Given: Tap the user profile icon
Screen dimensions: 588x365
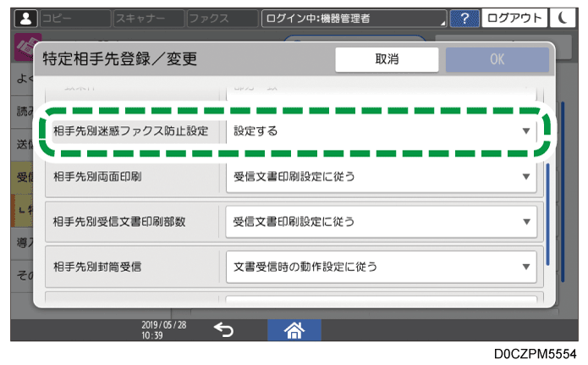Looking at the screenshot, I should pyautogui.click(x=26, y=18).
